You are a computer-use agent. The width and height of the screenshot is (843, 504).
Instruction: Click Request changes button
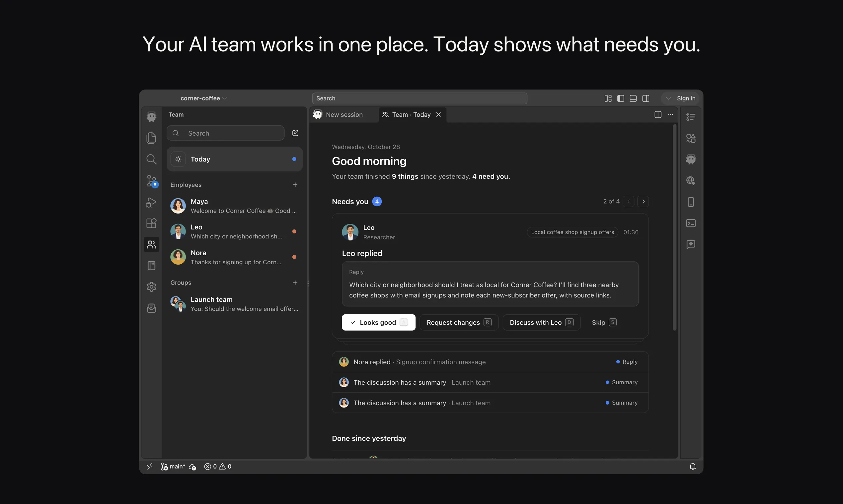pyautogui.click(x=459, y=322)
